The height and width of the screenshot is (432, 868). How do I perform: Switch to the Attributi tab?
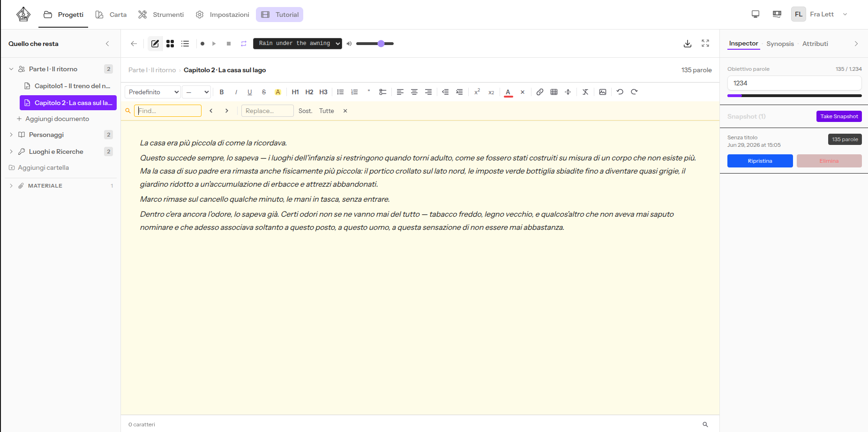pos(815,44)
